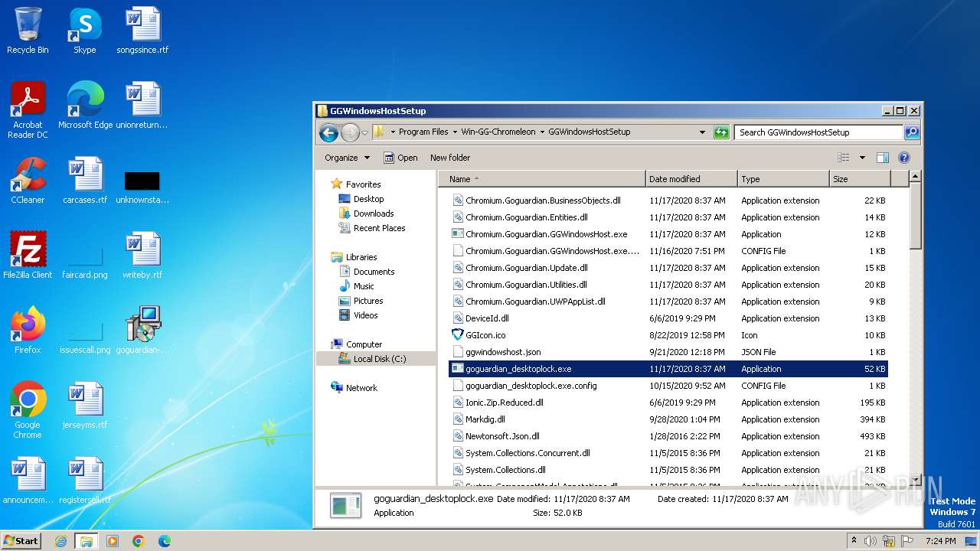Open the Start menu
This screenshot has height=551, width=980.
tap(21, 541)
